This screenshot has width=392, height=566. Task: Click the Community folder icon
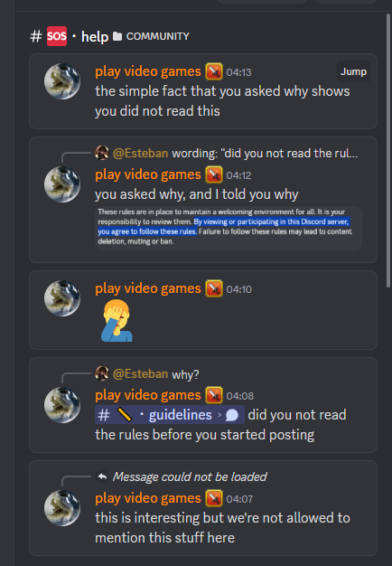(x=117, y=36)
